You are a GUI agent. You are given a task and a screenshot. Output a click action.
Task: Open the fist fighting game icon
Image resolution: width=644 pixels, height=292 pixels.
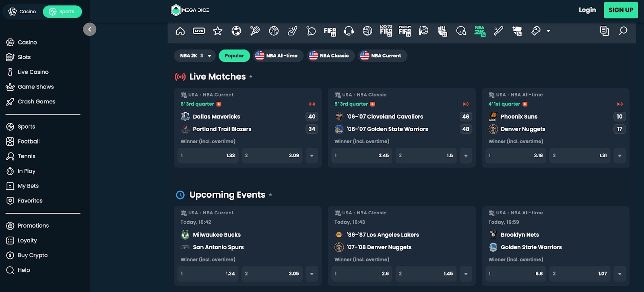click(x=442, y=31)
